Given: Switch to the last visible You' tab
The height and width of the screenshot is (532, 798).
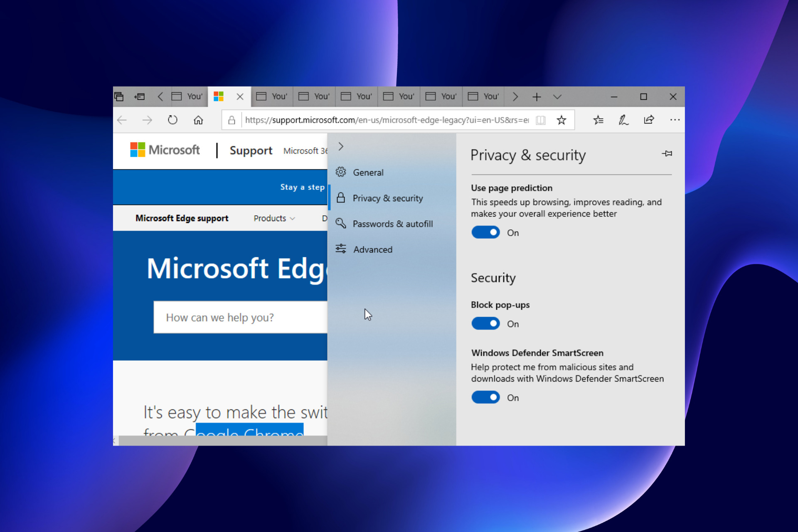Looking at the screenshot, I should click(x=483, y=96).
